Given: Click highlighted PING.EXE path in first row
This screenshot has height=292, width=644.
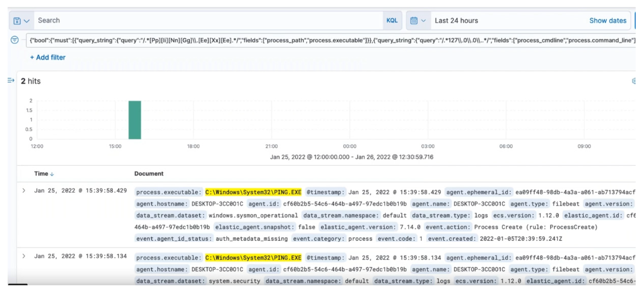Looking at the screenshot, I should [x=253, y=192].
